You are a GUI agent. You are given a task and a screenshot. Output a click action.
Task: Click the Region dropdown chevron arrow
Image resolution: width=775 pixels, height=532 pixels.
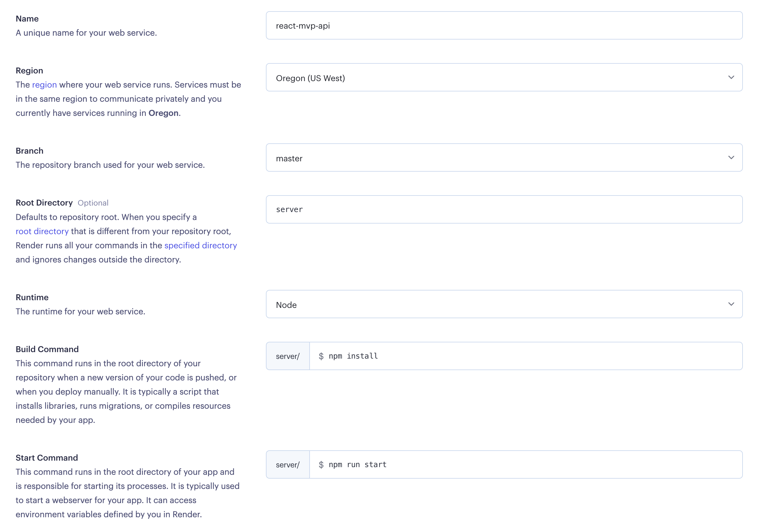pos(731,78)
